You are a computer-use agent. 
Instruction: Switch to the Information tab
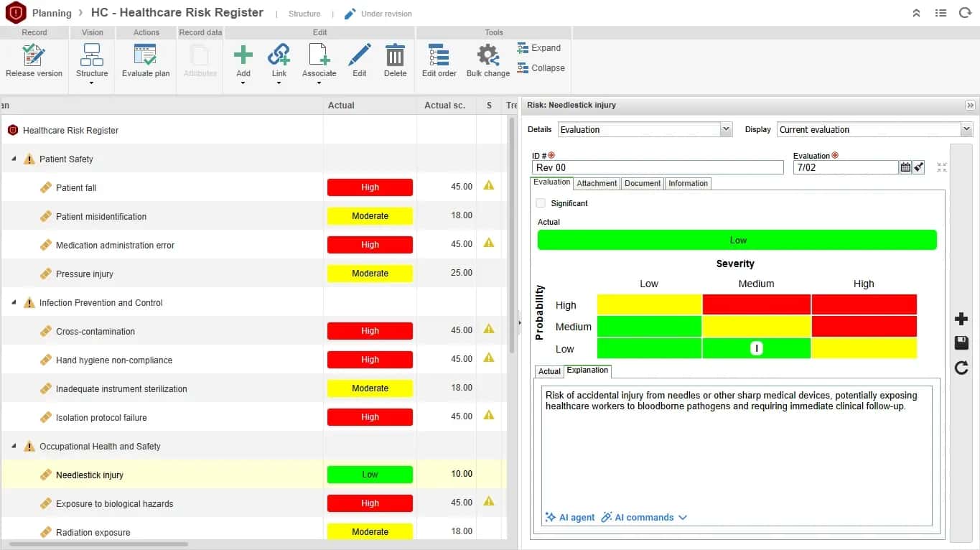pos(688,183)
